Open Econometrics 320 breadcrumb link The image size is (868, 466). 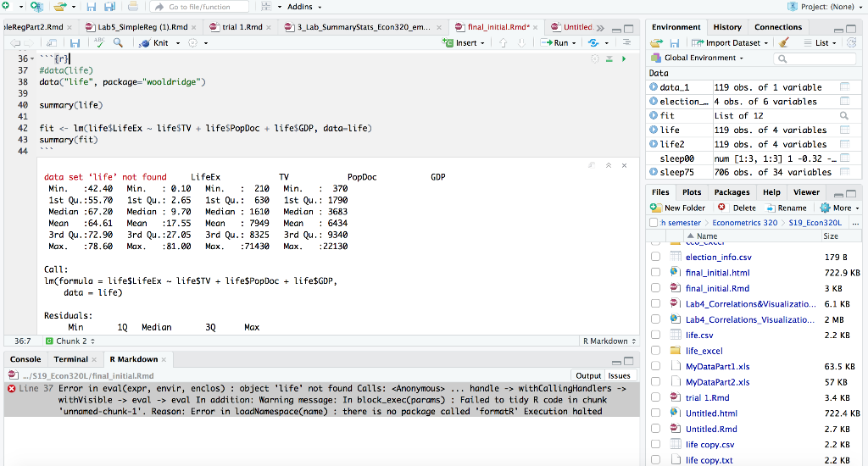coord(744,223)
